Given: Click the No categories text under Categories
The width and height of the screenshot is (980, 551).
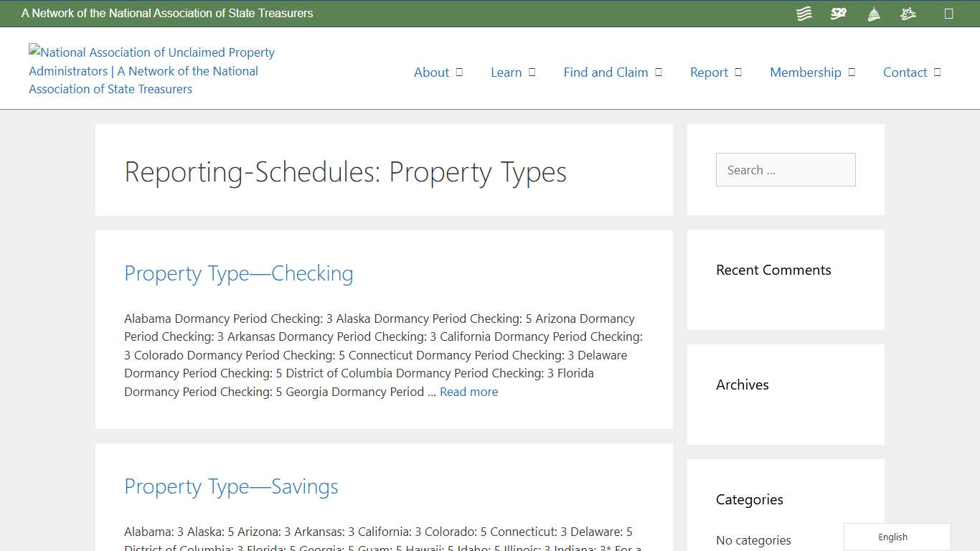Looking at the screenshot, I should [x=753, y=540].
